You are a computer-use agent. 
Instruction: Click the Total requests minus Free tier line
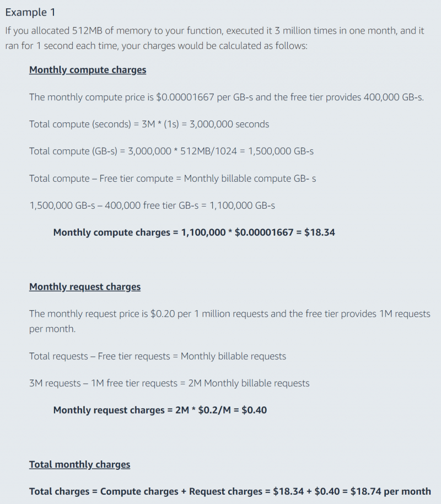[x=158, y=356]
